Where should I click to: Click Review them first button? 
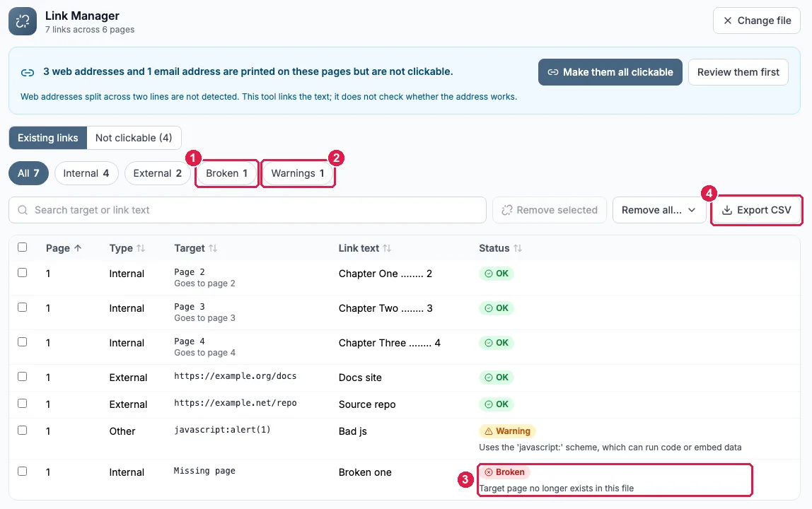point(738,72)
